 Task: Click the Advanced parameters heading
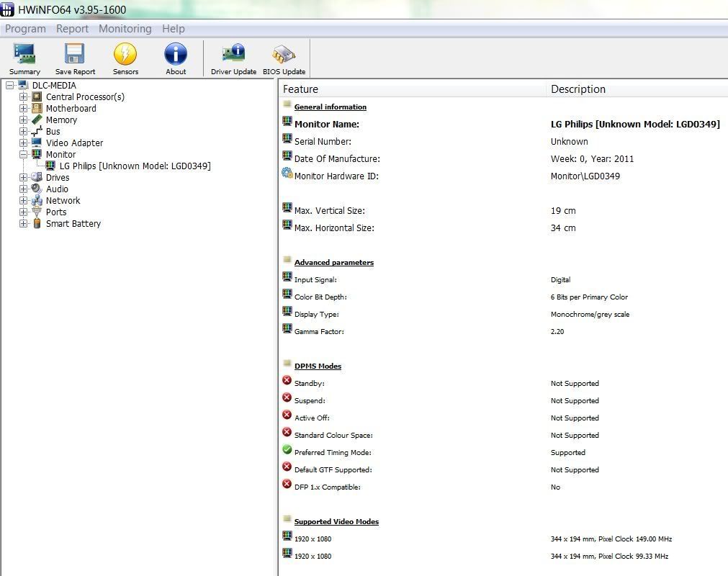pyautogui.click(x=334, y=262)
